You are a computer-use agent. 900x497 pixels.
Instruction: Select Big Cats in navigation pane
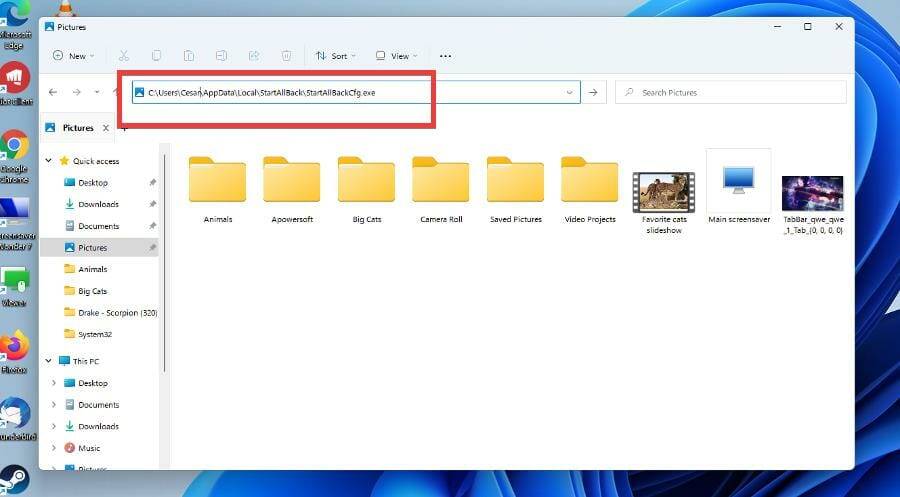(92, 291)
